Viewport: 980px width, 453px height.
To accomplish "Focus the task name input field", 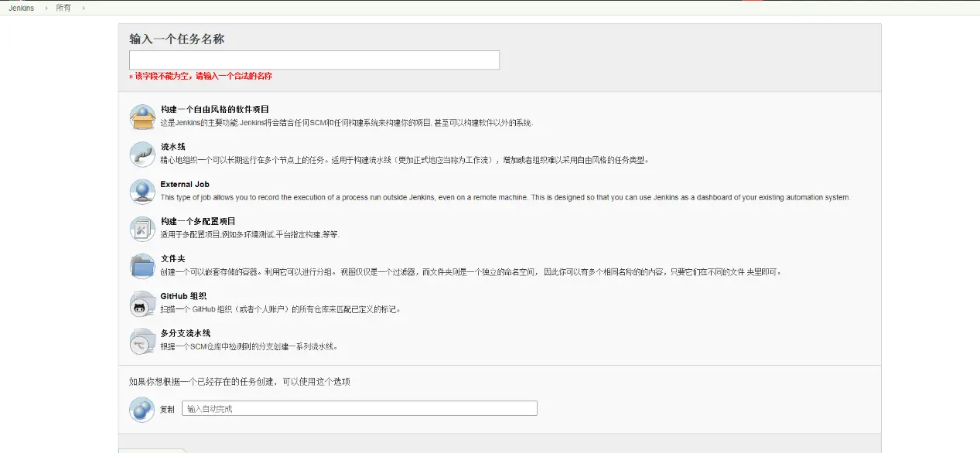I will point(314,60).
